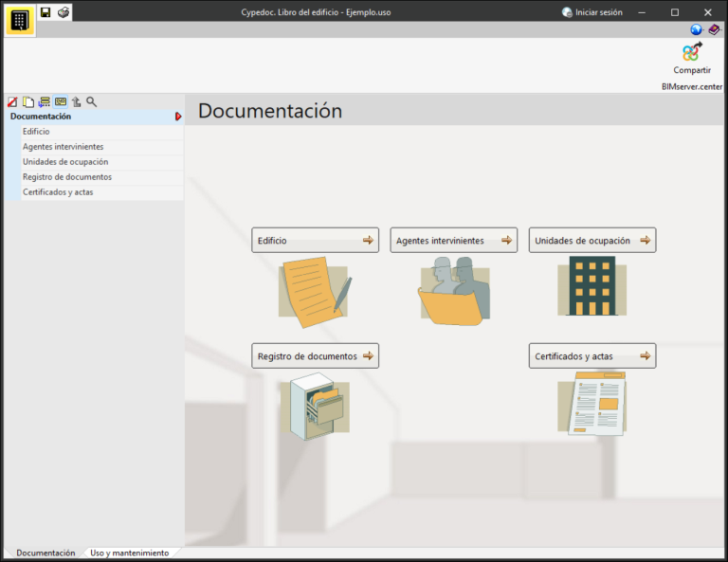
Task: Click the filing cabinet image under Registro
Action: point(315,406)
